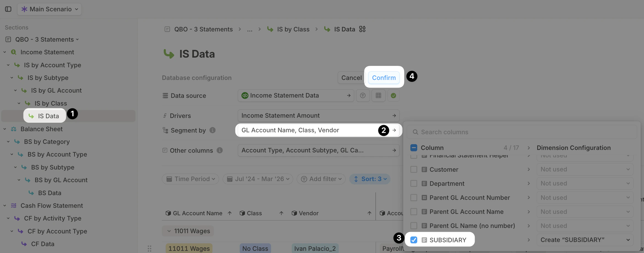644x253 pixels.
Task: Collapse CF by Activity Type node
Action: coord(8,218)
